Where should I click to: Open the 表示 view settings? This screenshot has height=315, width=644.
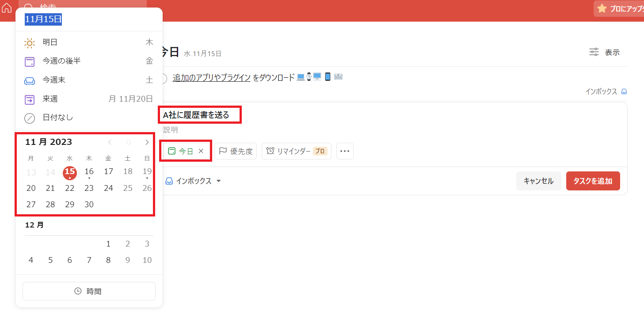click(x=604, y=52)
